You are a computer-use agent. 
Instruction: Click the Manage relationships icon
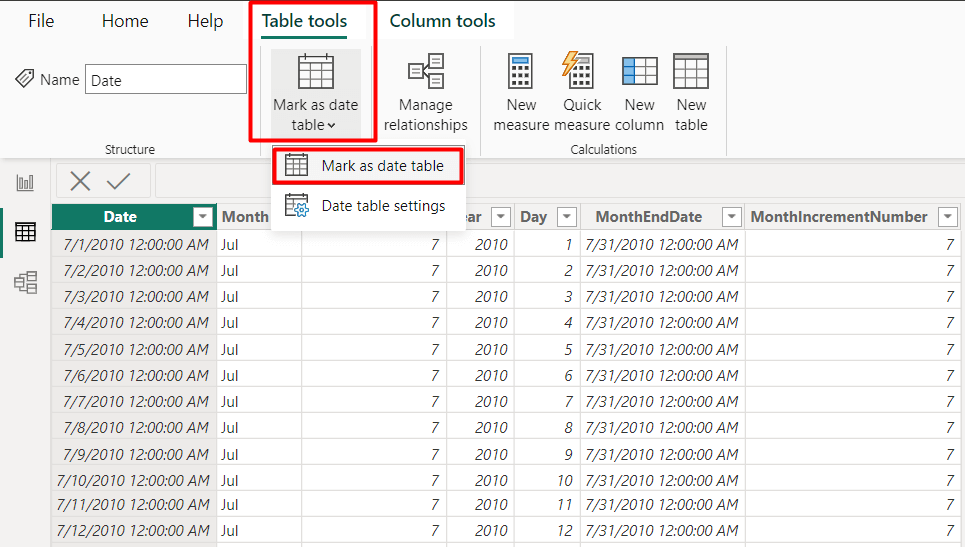pyautogui.click(x=426, y=71)
